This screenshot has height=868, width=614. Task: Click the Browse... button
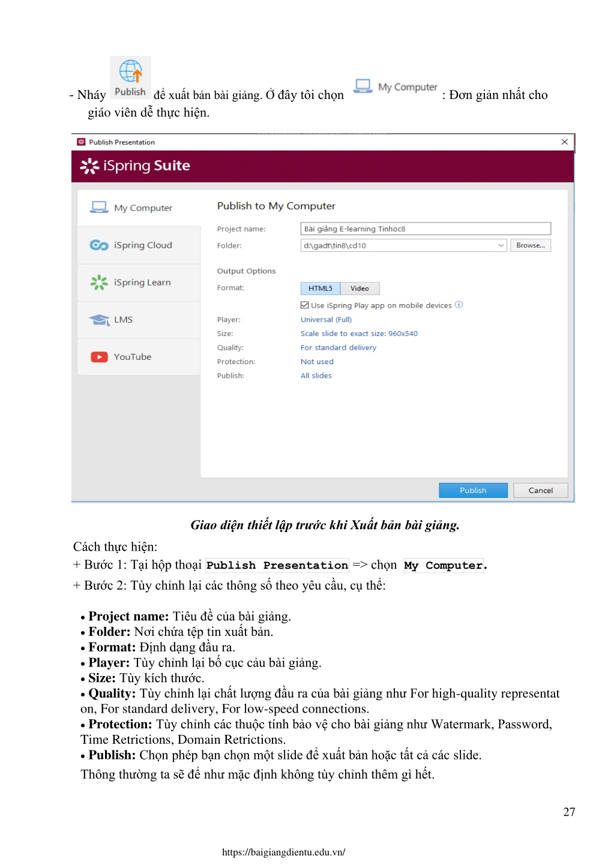531,245
